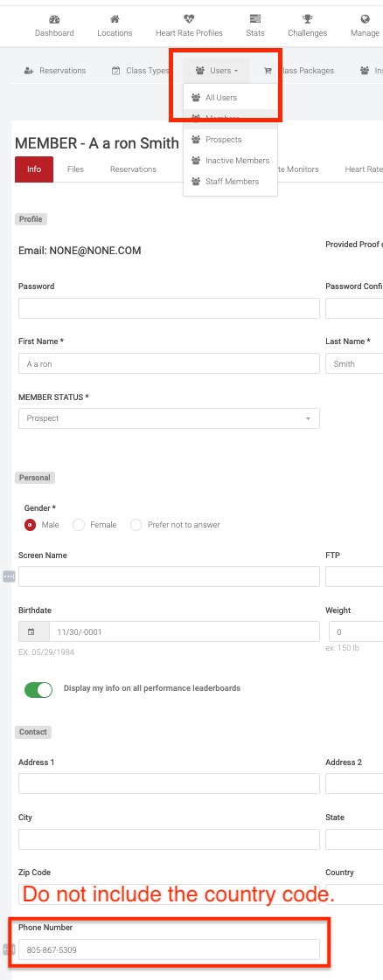Click the Birthdate calendar icon

(x=31, y=631)
